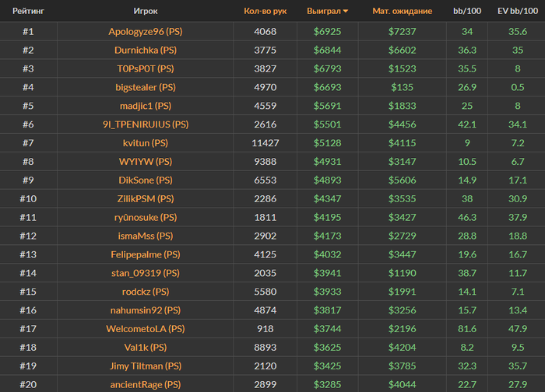Select player T0PsP0T (PS)
Image resolution: width=545 pixels, height=392 pixels.
click(145, 69)
